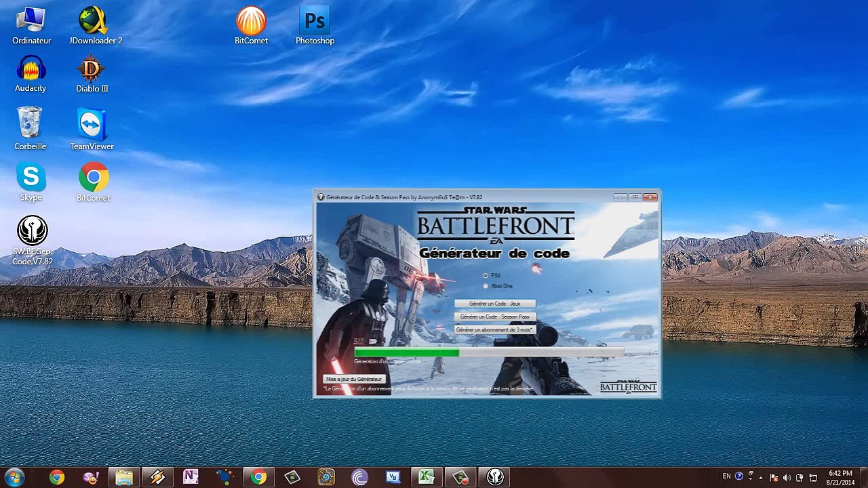Select the Chrome-logo desktop icon labeled BitComet
This screenshot has height=488, width=868.
point(94,182)
